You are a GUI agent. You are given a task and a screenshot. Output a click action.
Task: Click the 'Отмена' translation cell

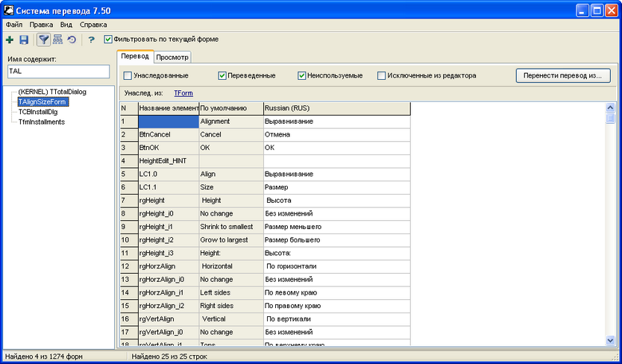(337, 134)
